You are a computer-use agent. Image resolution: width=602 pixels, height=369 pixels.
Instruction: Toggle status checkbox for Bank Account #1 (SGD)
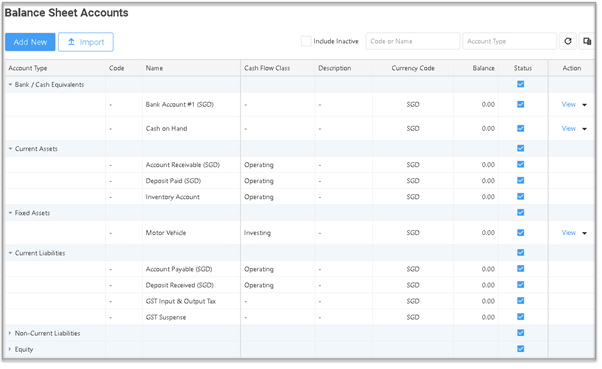click(x=521, y=104)
